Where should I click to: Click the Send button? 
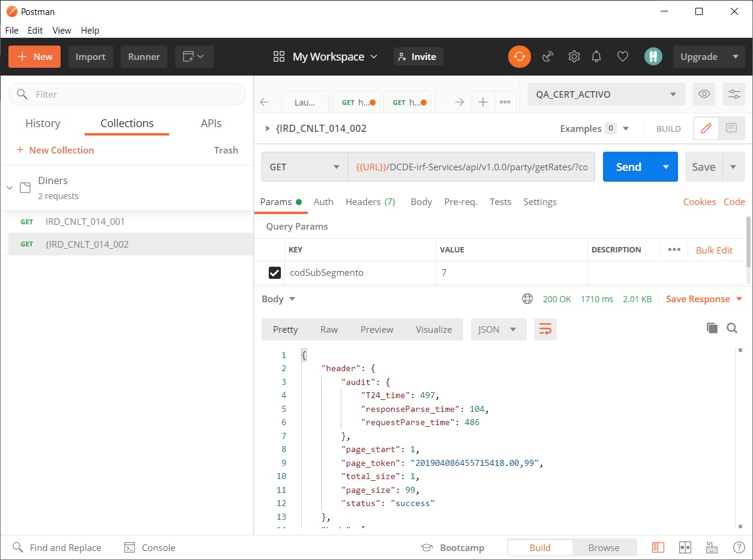point(628,167)
